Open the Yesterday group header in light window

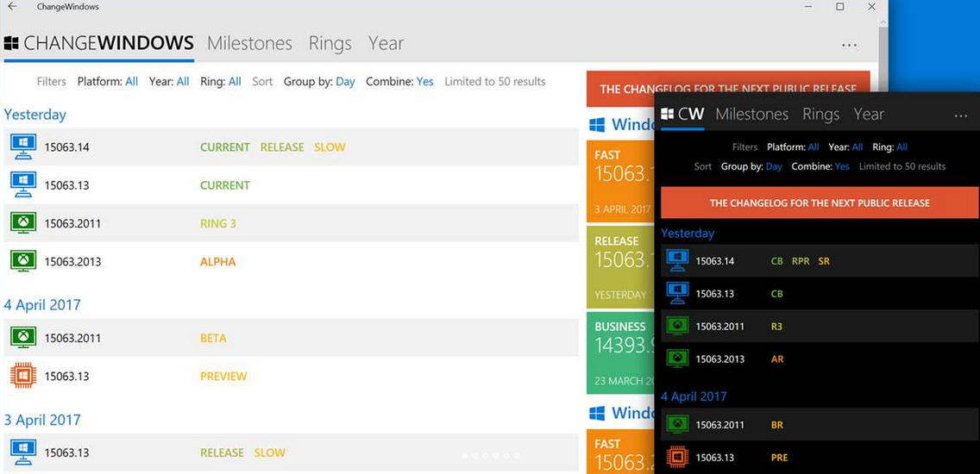(35, 115)
